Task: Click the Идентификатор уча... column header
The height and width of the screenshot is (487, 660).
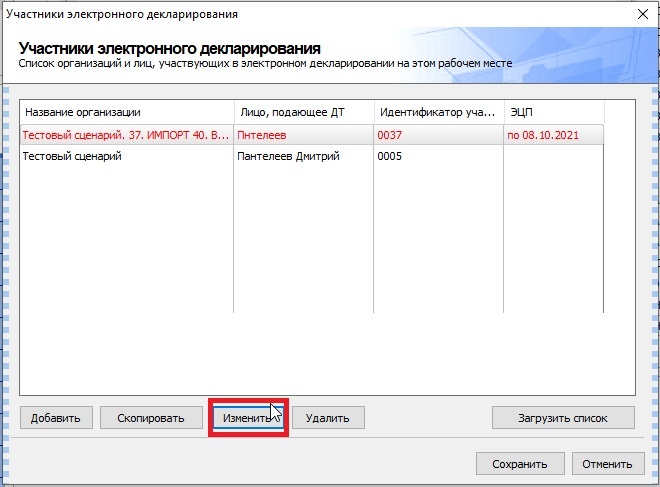Action: point(439,112)
